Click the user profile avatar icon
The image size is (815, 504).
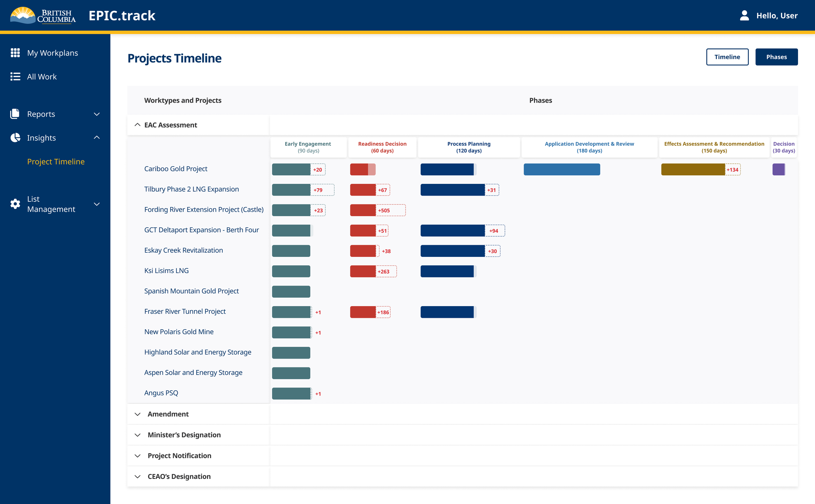(744, 15)
